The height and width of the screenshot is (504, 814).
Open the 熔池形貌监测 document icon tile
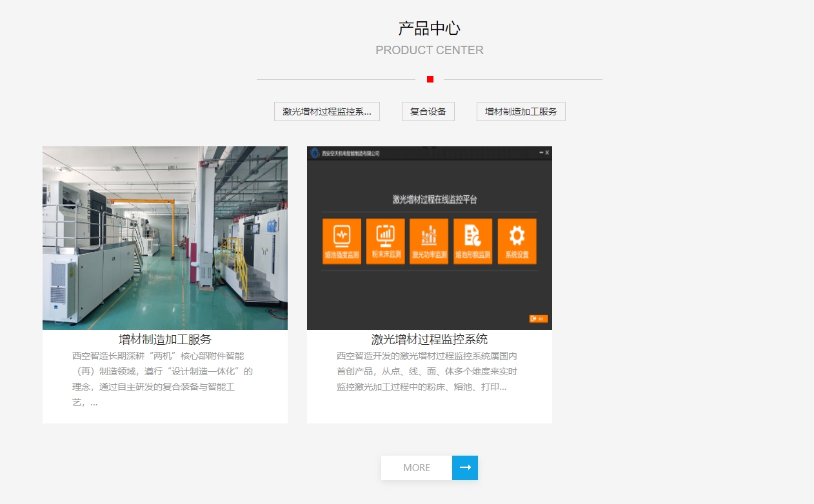click(473, 241)
